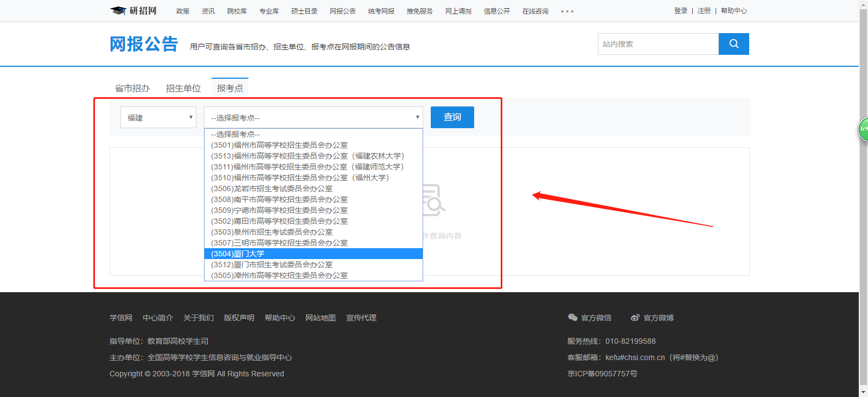Choose (3502)莆田市高等学校招生委员会办公室
This screenshot has height=397, width=868.
point(314,221)
